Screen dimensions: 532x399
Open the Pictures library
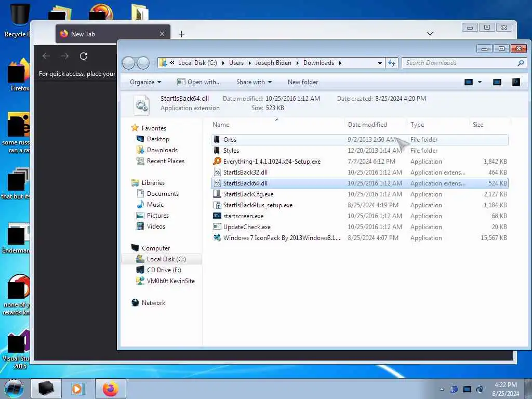[158, 216]
